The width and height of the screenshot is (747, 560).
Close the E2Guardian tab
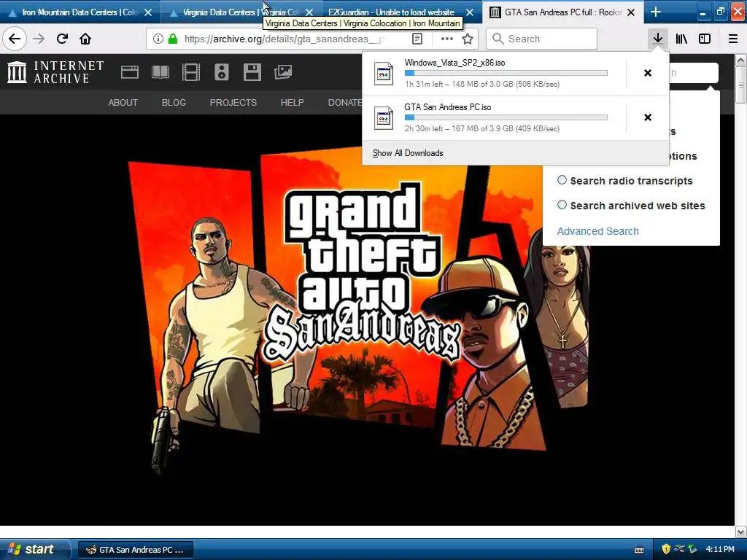click(x=470, y=12)
